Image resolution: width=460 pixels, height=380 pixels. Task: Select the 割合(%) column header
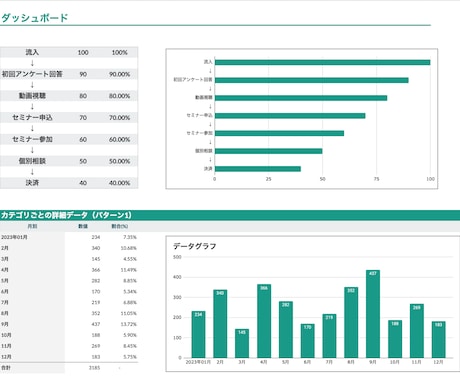click(x=120, y=226)
